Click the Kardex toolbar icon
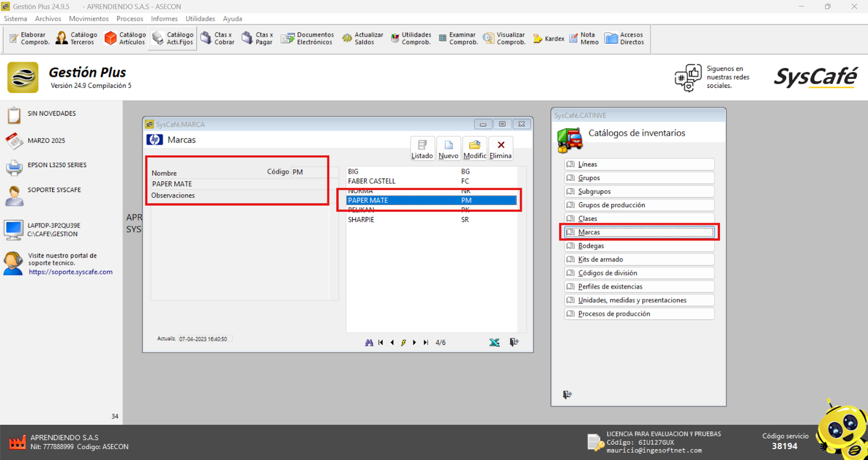 pyautogui.click(x=548, y=39)
